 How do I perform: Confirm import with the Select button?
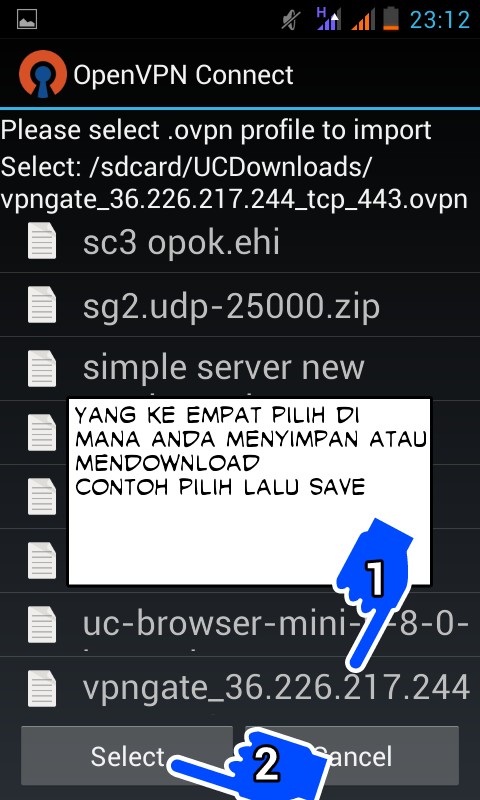[x=127, y=756]
